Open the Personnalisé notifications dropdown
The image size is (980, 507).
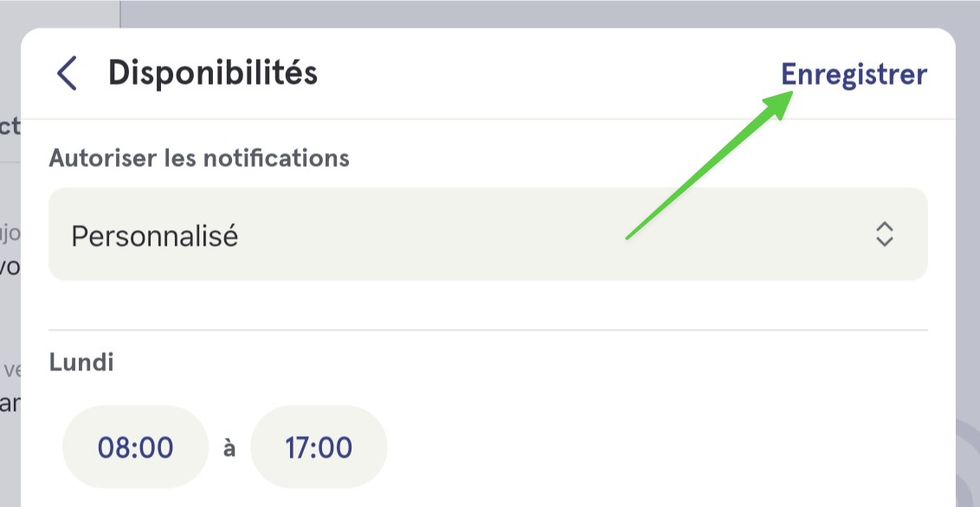click(x=488, y=234)
